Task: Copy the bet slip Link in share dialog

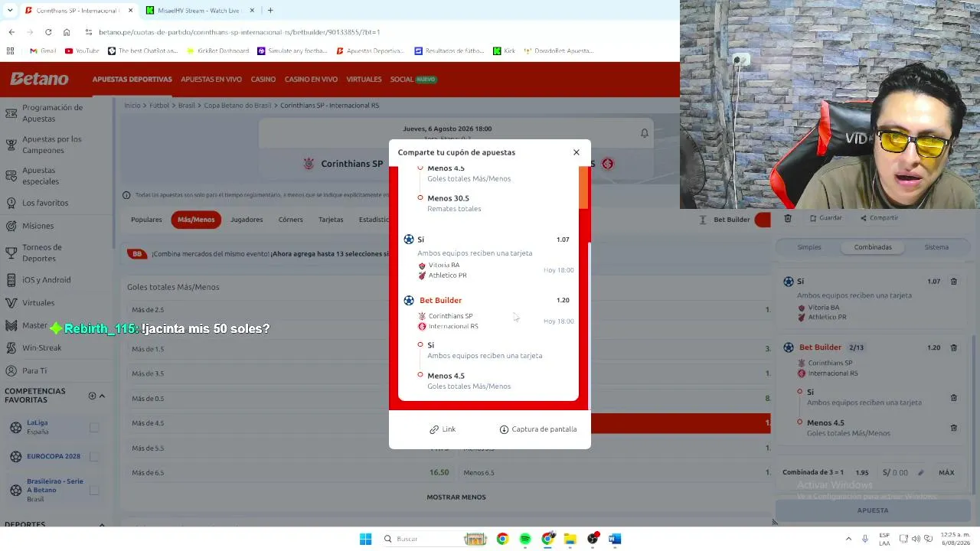Action: (443, 429)
